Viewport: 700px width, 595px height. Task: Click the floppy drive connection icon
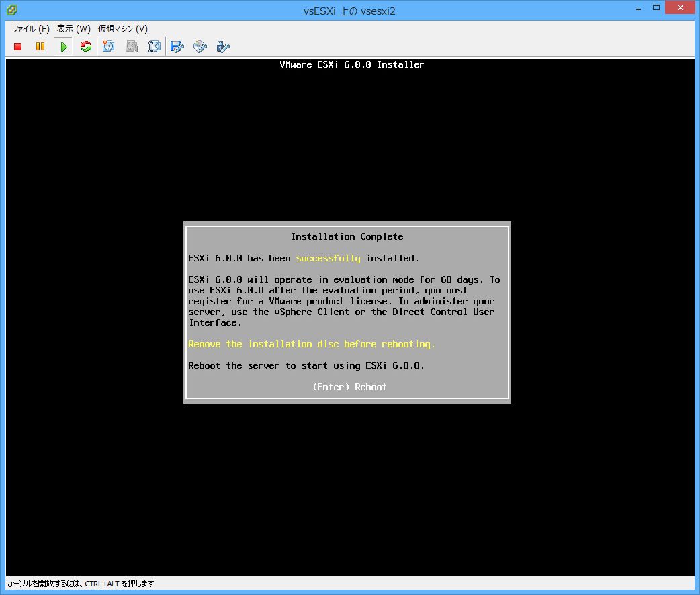[177, 46]
